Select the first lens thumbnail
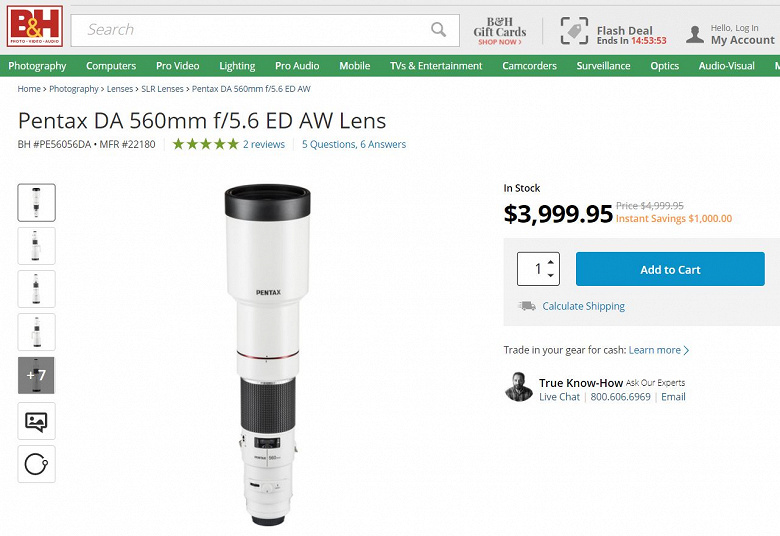This screenshot has width=780, height=536. click(37, 202)
